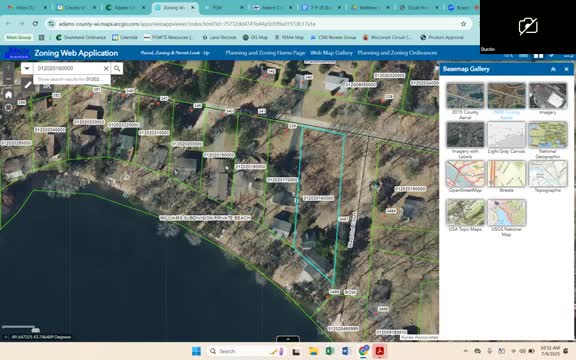Click the Zoning Web Application logo
576x360 pixels.
click(17, 53)
